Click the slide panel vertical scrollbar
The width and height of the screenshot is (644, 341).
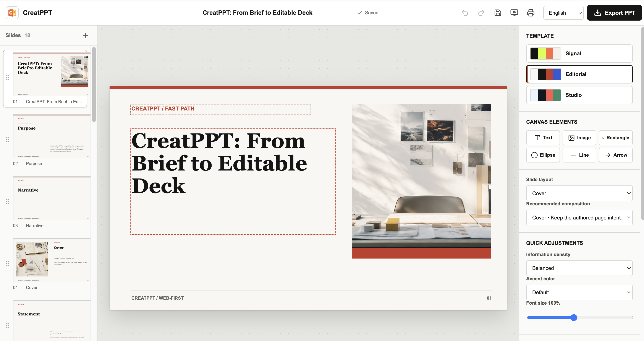click(94, 84)
